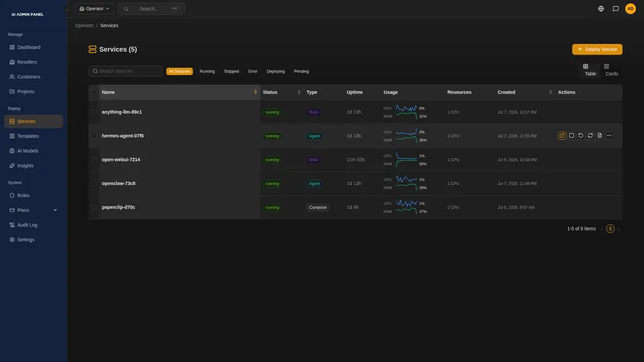This screenshot has height=362, width=644.
Task: Filter services by Stopped
Action: coord(231,72)
